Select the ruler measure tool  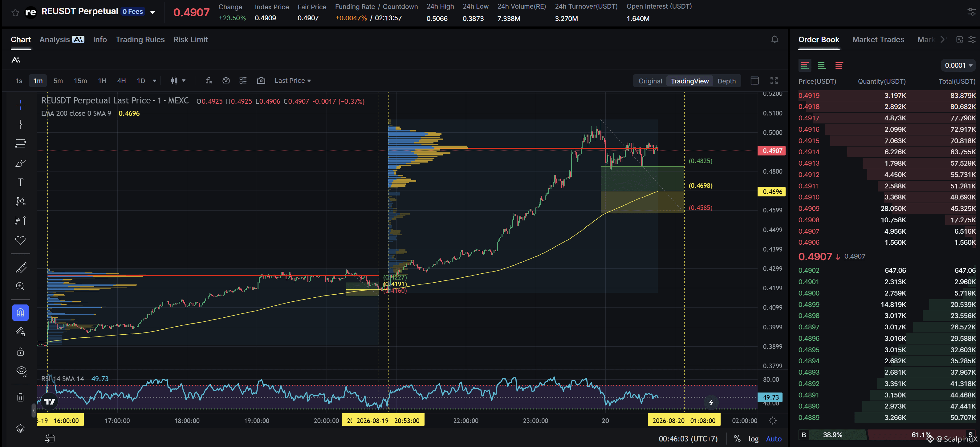[21, 268]
